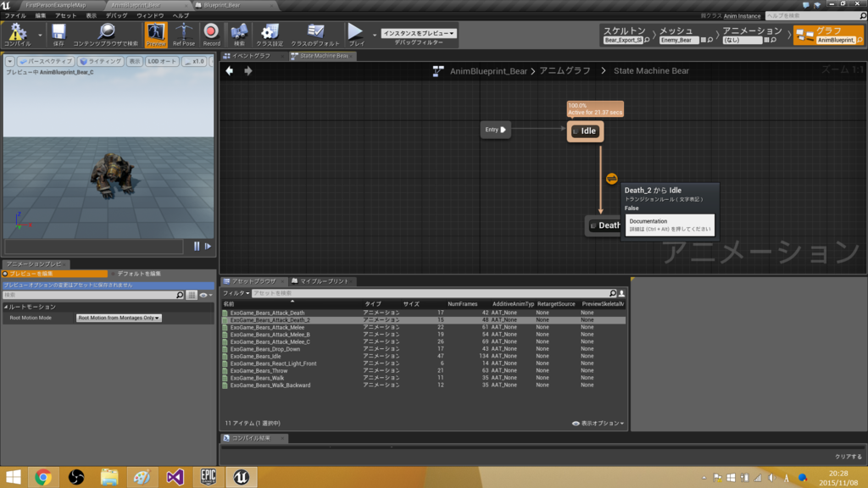
Task: Select the Idle state node
Action: point(585,131)
